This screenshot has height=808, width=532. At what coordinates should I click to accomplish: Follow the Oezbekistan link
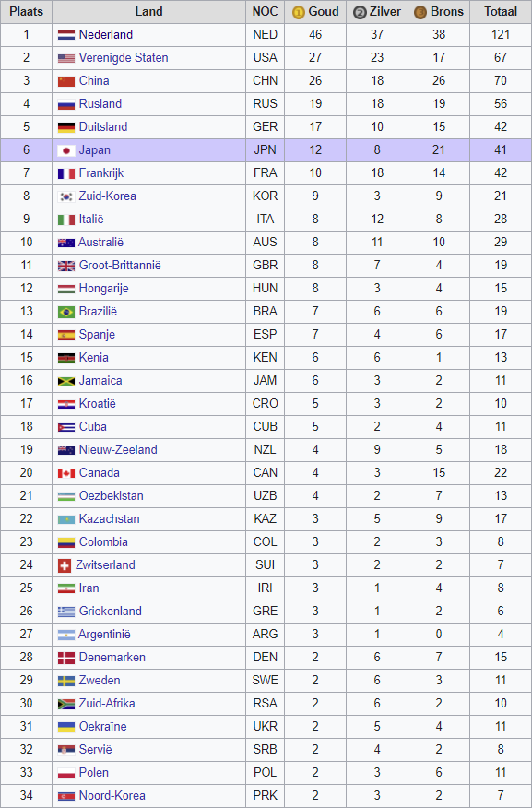pos(112,495)
